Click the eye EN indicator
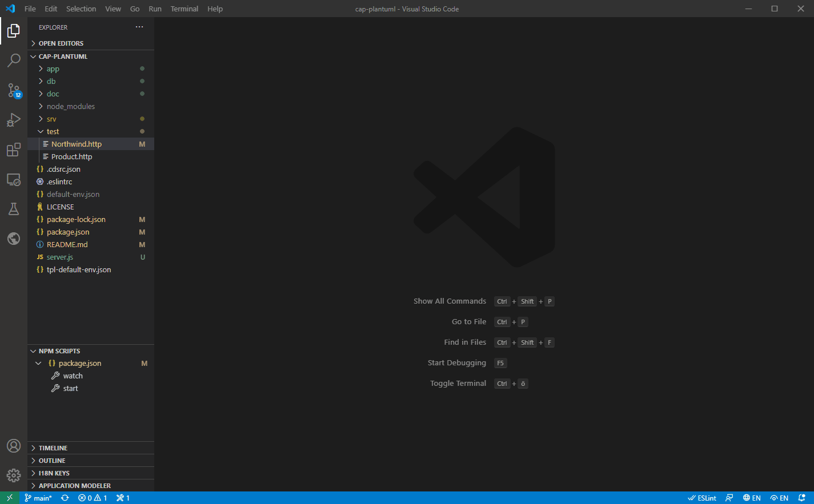This screenshot has height=504, width=814. (x=779, y=498)
